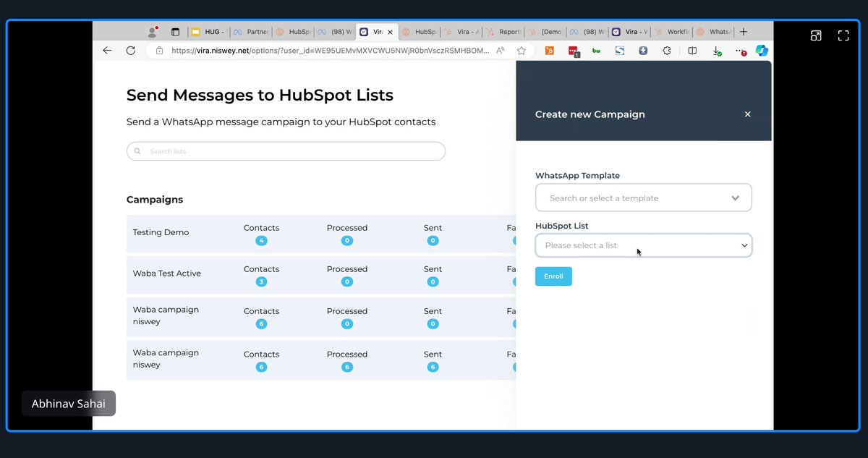The width and height of the screenshot is (868, 458).
Task: Select the Waba Test Active campaign
Action: point(167,273)
